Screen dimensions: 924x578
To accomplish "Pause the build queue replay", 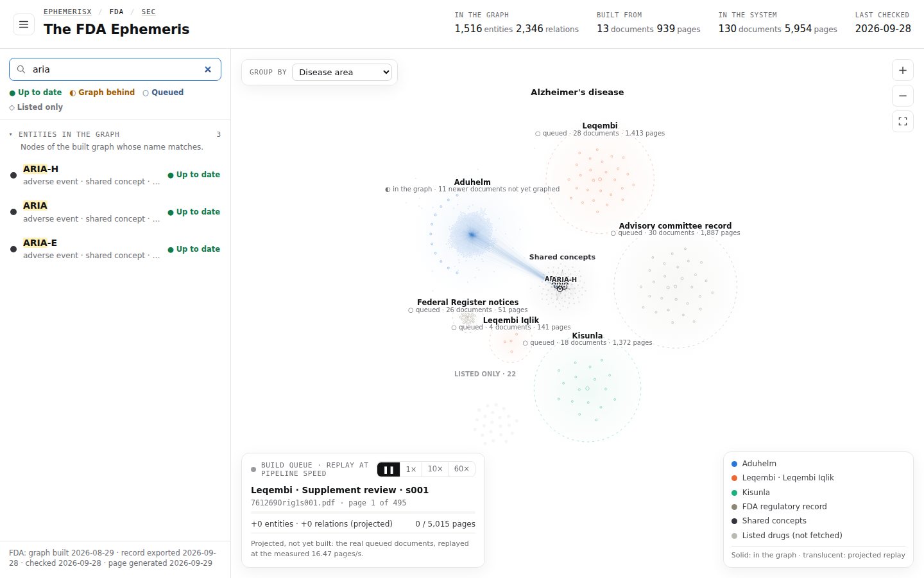I will point(388,469).
